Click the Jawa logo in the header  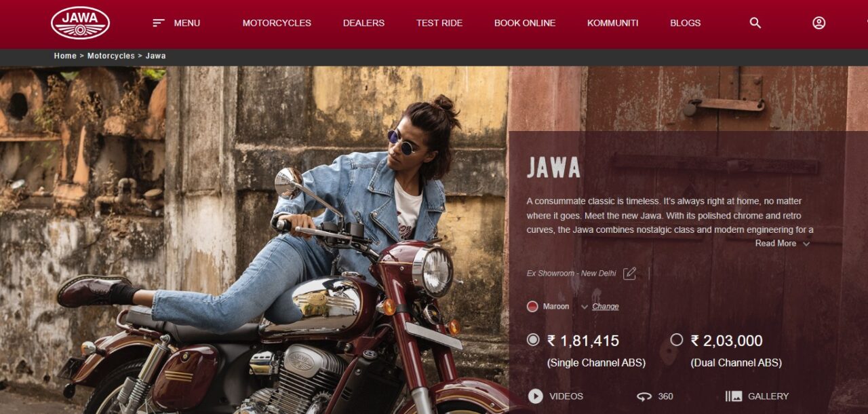pyautogui.click(x=80, y=23)
